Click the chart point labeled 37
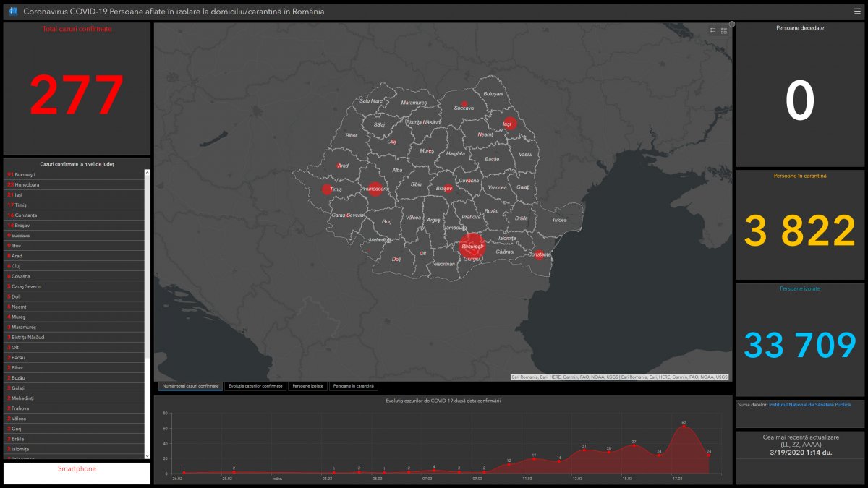This screenshot has height=488, width=868. tap(634, 445)
